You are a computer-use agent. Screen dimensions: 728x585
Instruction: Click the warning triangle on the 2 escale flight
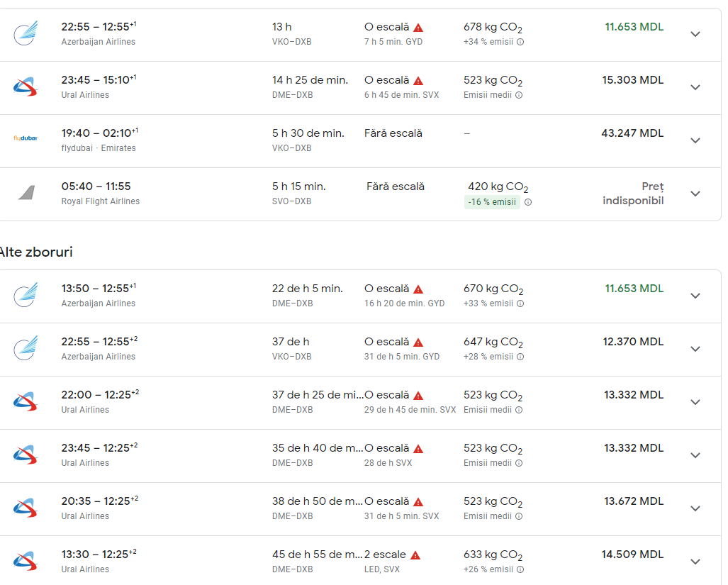[x=415, y=555]
